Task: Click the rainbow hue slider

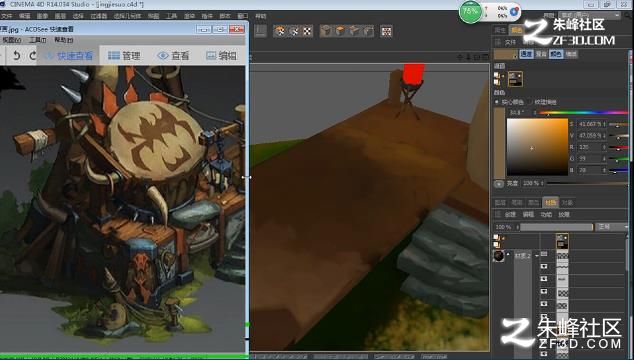Action: pyautogui.click(x=583, y=112)
